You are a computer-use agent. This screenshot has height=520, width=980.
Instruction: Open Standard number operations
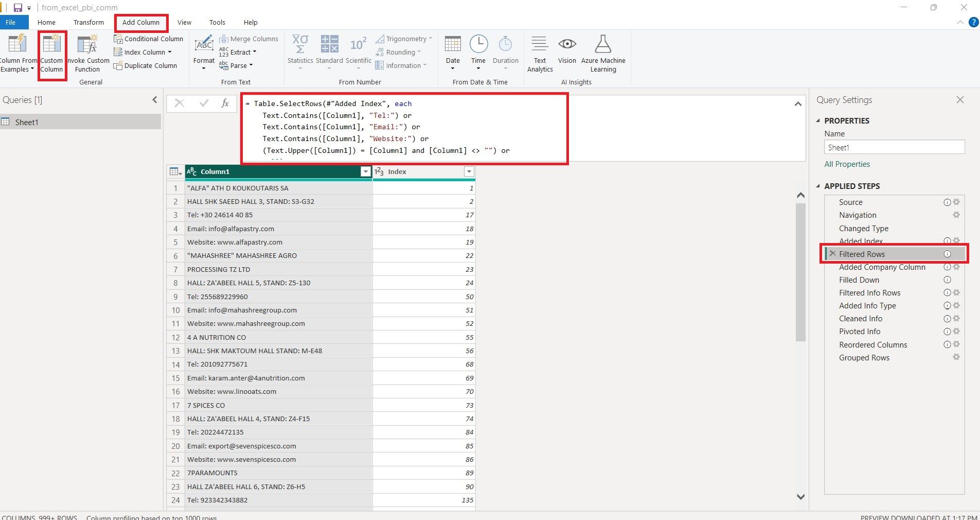click(329, 53)
